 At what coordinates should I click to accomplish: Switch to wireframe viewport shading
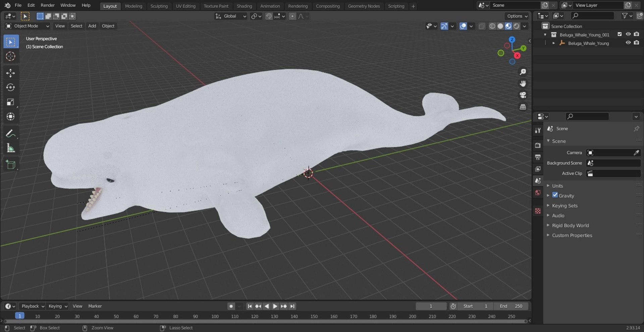point(492,26)
